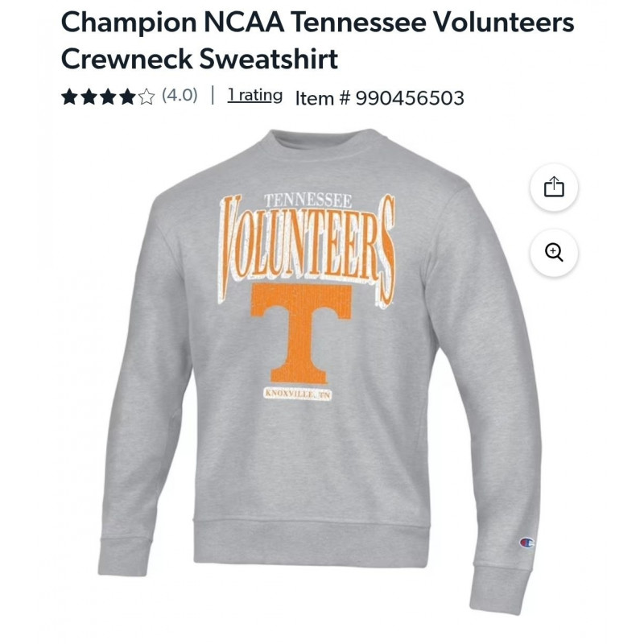Open the "1 rating" reviews link
This screenshot has width=644, height=644.
pos(255,96)
